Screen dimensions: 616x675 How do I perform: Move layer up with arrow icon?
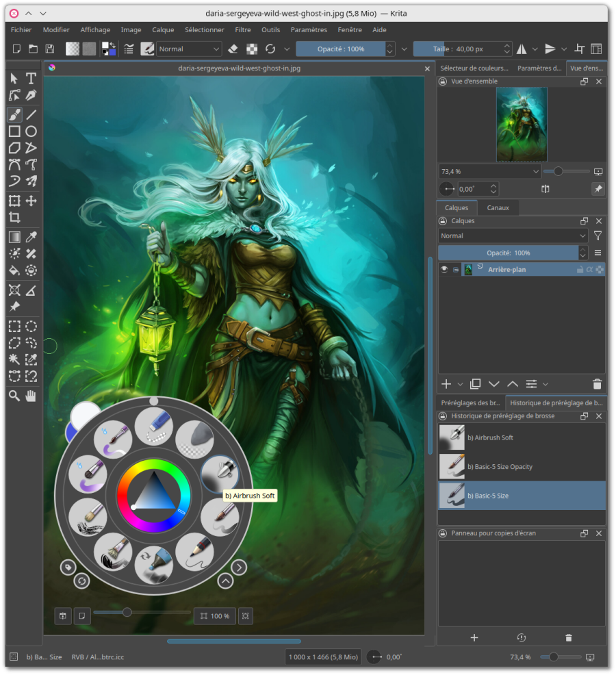pyautogui.click(x=513, y=384)
